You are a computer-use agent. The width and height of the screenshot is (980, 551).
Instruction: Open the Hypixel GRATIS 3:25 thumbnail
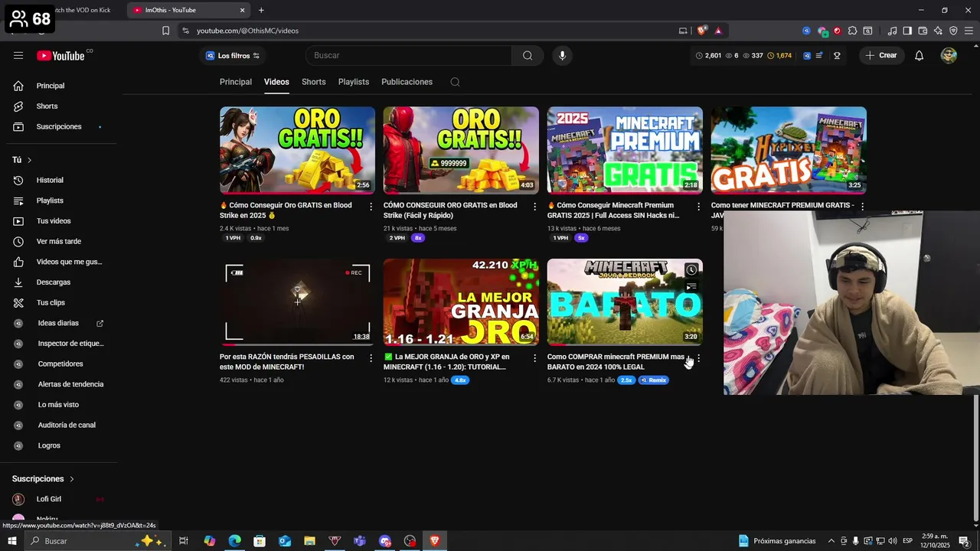tap(789, 150)
